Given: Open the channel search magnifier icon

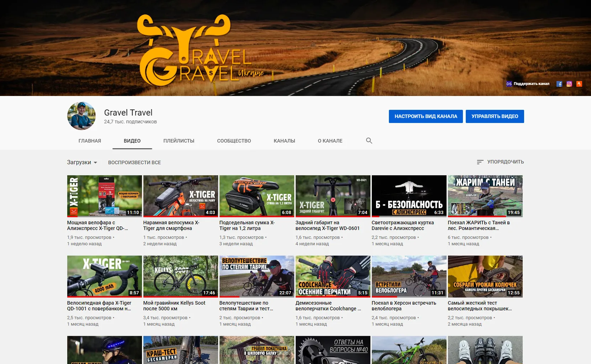Looking at the screenshot, I should point(369,141).
